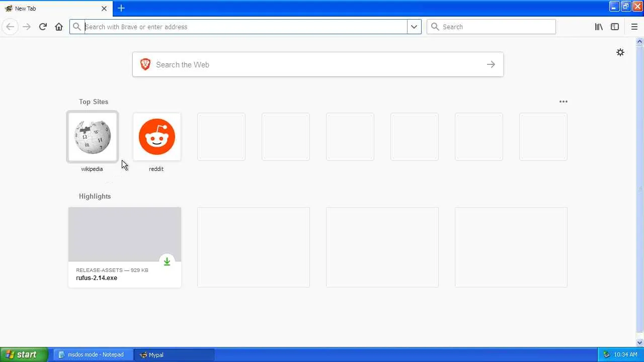Image resolution: width=644 pixels, height=362 pixels.
Task: Click the Forward navigation arrow
Action: [x=27, y=27]
